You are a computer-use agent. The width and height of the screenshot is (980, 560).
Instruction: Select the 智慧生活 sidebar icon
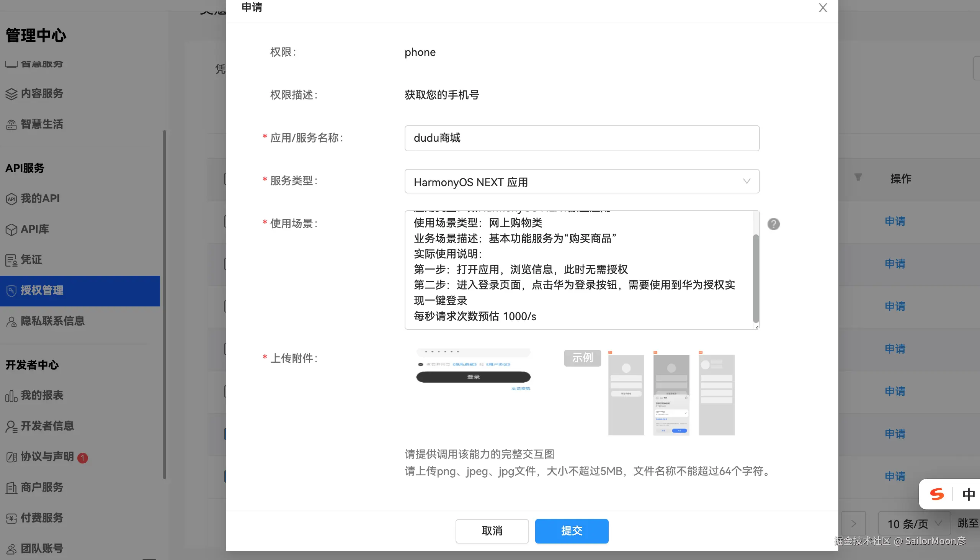[42, 124]
